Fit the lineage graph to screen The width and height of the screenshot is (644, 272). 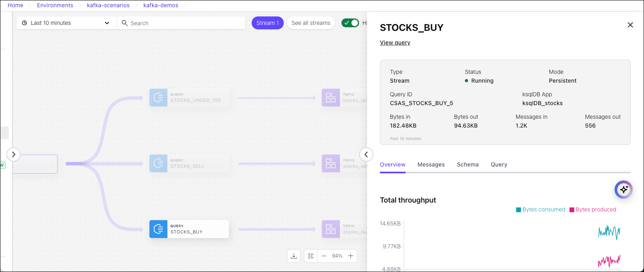[x=311, y=256]
